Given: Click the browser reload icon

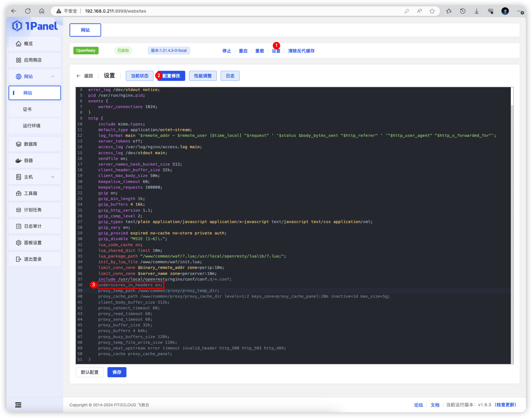Looking at the screenshot, I should pyautogui.click(x=28, y=11).
